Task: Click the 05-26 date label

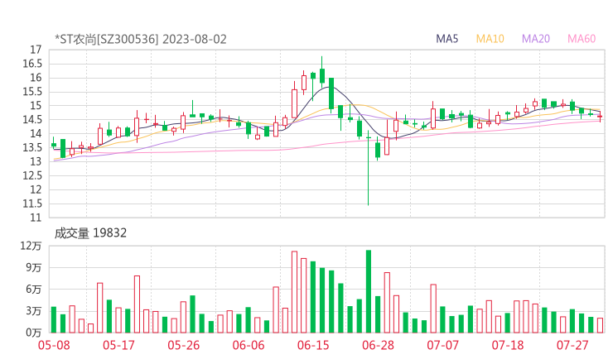Action: [x=184, y=345]
